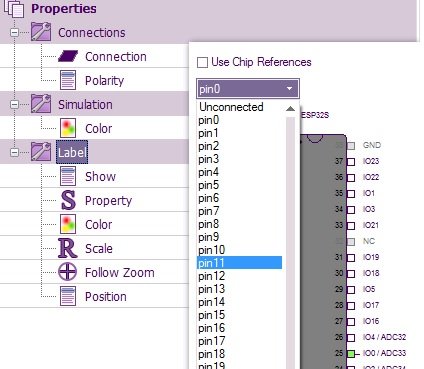
Task: Click the Connection parallelogram icon
Action: tap(68, 56)
